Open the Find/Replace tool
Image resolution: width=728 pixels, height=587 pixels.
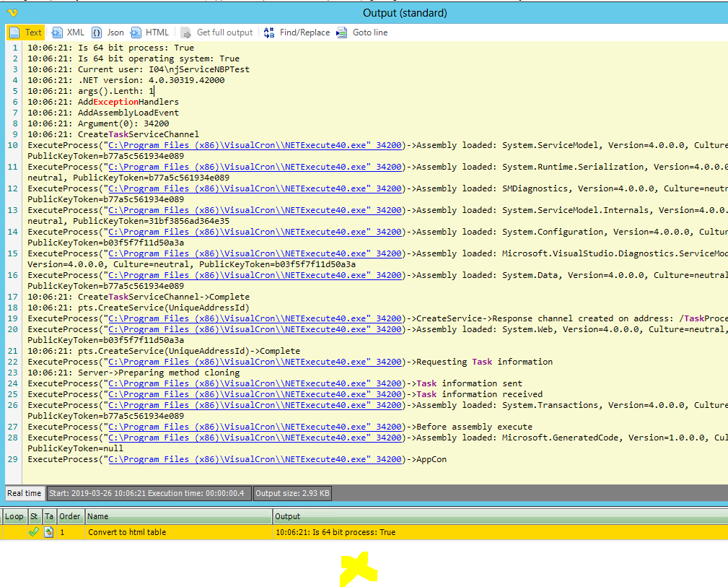297,32
